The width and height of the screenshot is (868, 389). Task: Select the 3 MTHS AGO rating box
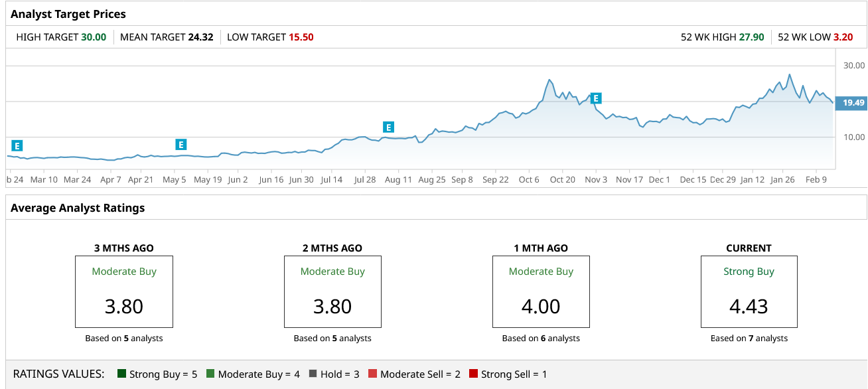tap(124, 291)
